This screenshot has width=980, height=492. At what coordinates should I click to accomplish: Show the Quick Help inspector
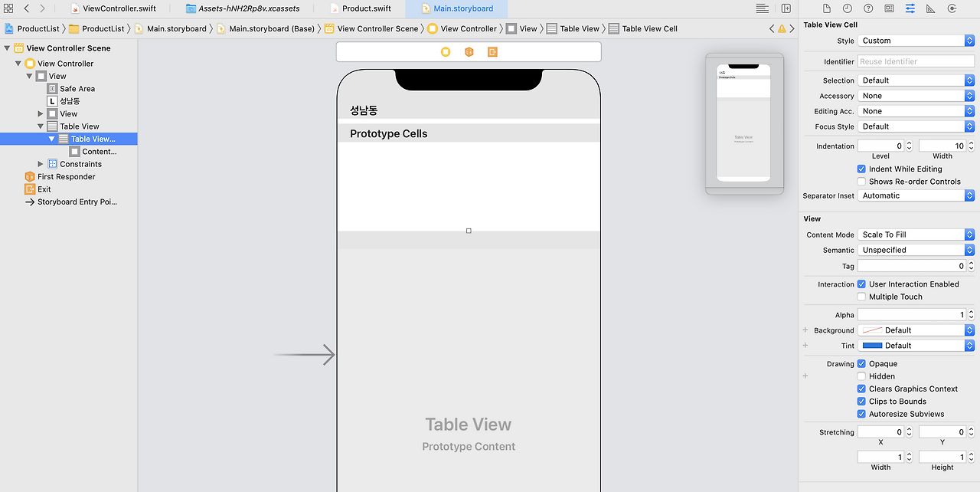(868, 8)
